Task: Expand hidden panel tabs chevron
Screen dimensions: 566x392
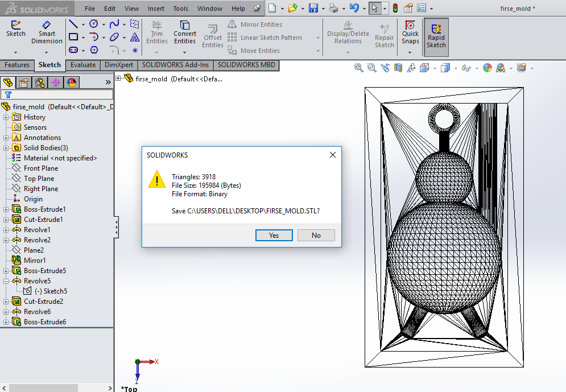Action: tap(108, 82)
